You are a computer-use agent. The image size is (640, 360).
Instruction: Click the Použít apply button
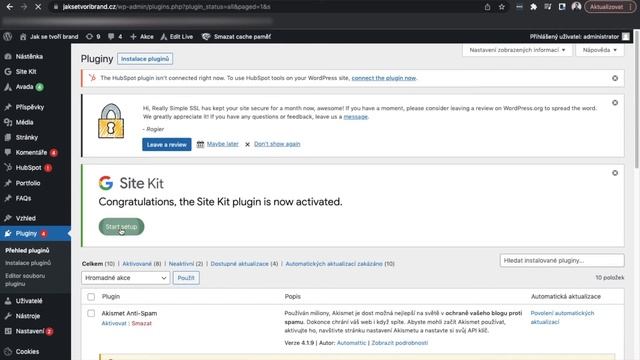186,278
